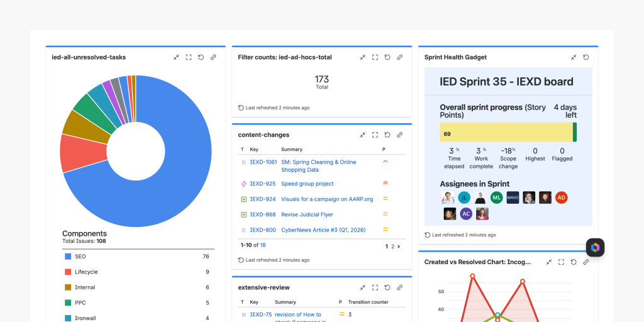Refresh the extensive-review gadget
This screenshot has height=322, width=644.
(387, 287)
